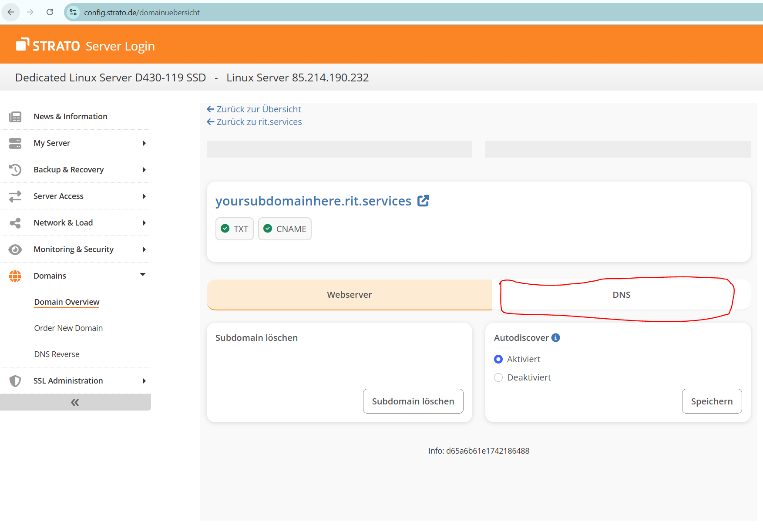Click the Backup & Recovery history icon
Screen dimensions: 763x532
15,170
